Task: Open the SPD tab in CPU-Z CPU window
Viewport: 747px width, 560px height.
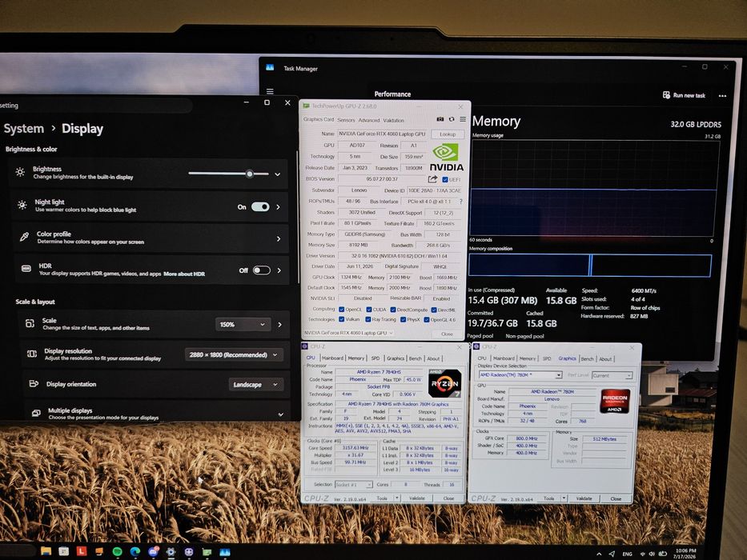Action: point(376,358)
